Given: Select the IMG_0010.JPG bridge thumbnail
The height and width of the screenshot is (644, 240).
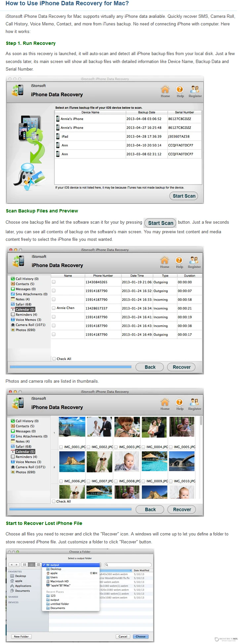Looking at the screenshot, I should click(182, 461).
